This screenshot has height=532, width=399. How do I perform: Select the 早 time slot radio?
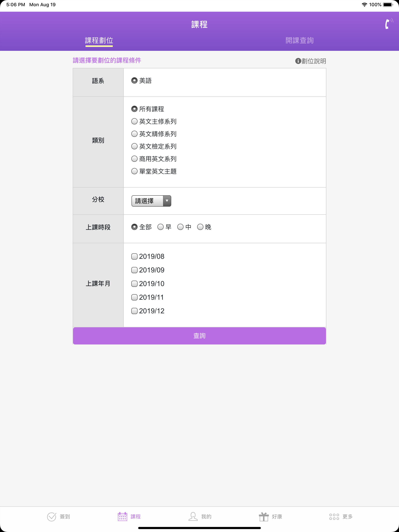pyautogui.click(x=161, y=227)
